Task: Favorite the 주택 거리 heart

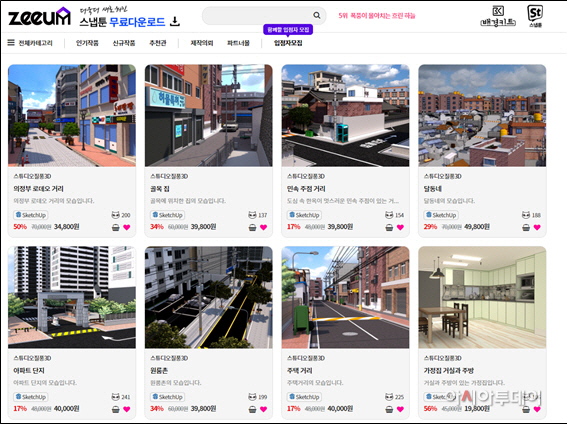Action: point(400,409)
